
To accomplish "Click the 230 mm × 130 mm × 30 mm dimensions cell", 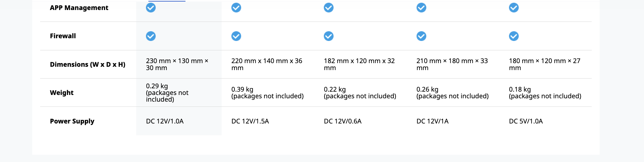I will [177, 64].
